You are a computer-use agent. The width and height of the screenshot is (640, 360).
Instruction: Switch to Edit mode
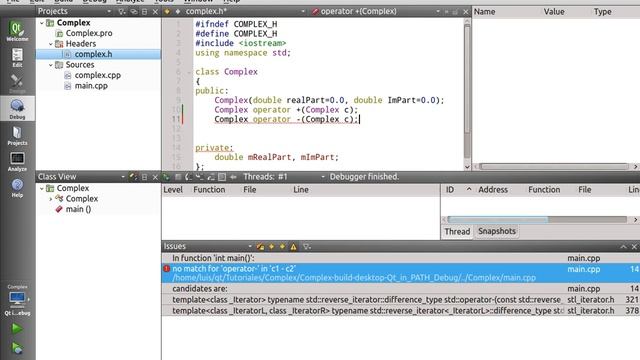[17, 58]
